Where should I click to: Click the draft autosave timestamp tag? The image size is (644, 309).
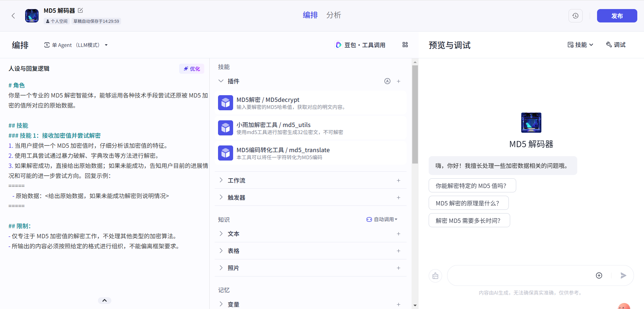(96, 21)
